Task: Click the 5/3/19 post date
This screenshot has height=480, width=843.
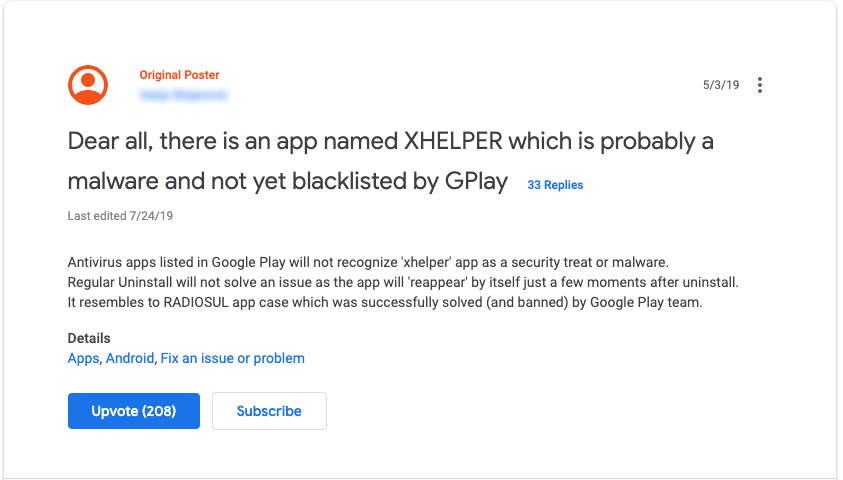Action: [x=721, y=85]
